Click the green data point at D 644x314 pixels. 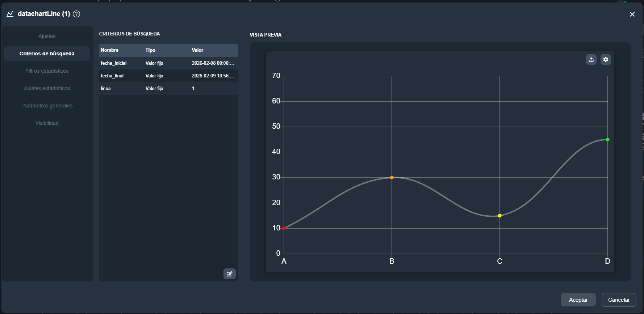point(607,140)
